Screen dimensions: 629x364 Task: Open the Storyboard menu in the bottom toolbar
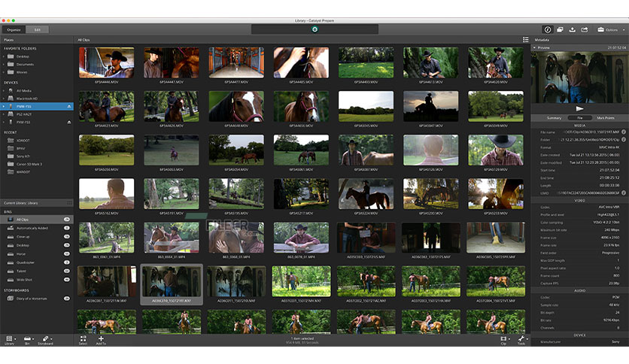click(x=46, y=341)
